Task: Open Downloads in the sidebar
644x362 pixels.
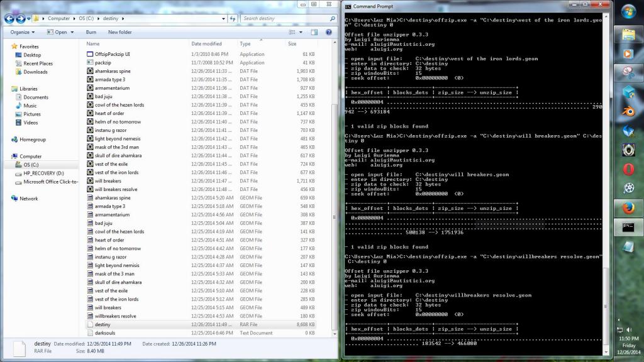Action: (x=35, y=72)
